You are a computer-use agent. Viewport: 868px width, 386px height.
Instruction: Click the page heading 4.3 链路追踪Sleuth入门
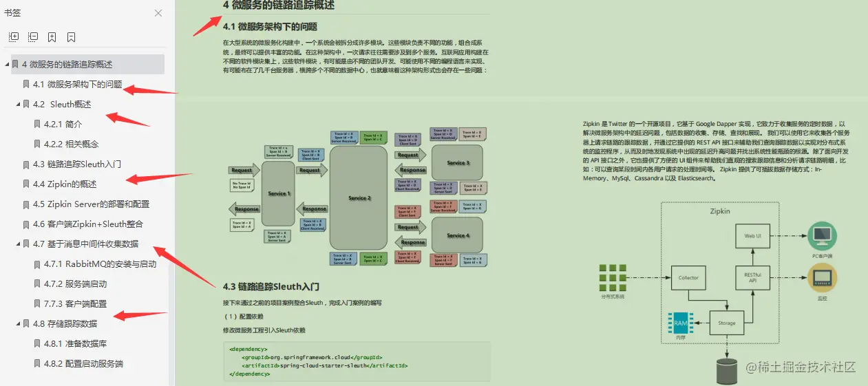[x=271, y=286]
